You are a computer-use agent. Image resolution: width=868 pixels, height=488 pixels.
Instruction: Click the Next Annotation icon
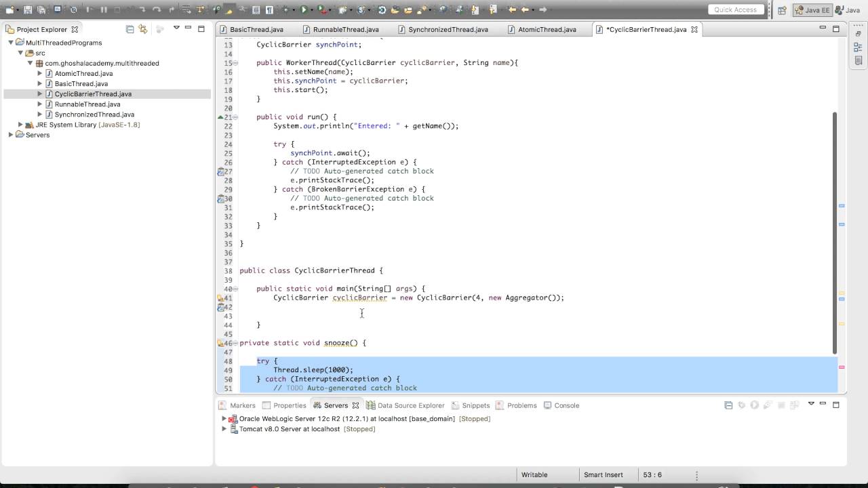(x=475, y=9)
